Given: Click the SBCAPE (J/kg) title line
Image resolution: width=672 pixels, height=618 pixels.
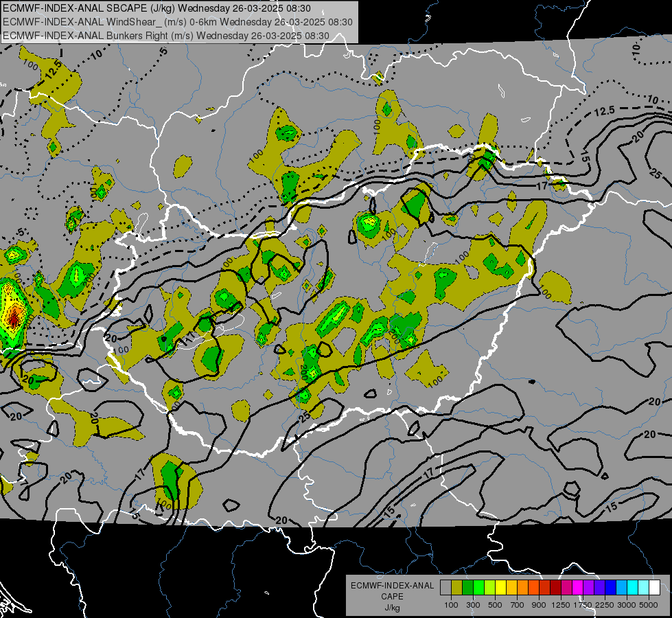Looking at the screenshot, I should tap(157, 8).
